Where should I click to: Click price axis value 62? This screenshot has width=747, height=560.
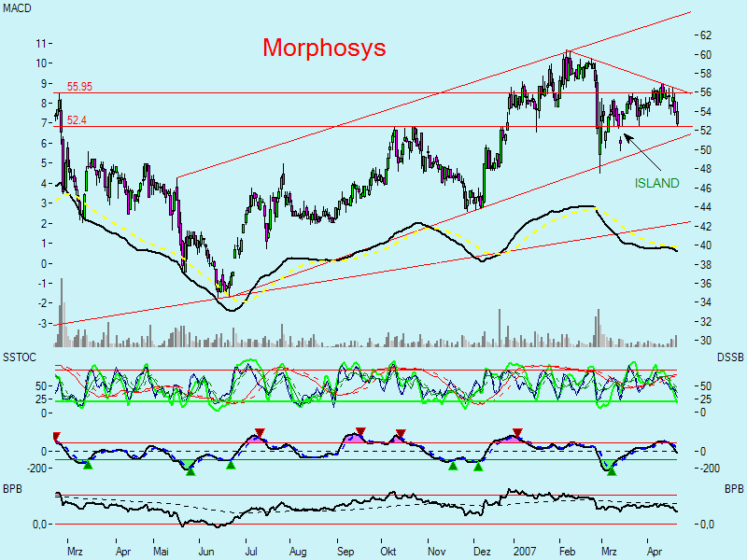click(706, 35)
